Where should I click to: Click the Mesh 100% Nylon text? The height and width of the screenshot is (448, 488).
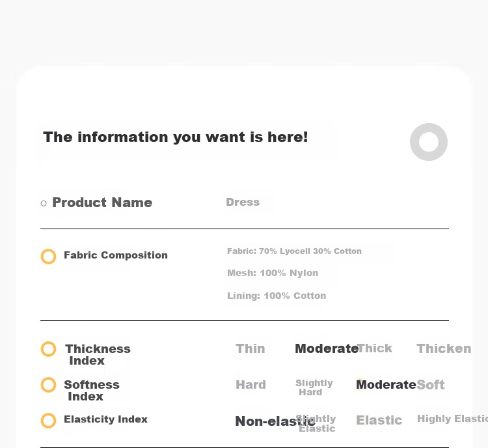click(x=273, y=273)
